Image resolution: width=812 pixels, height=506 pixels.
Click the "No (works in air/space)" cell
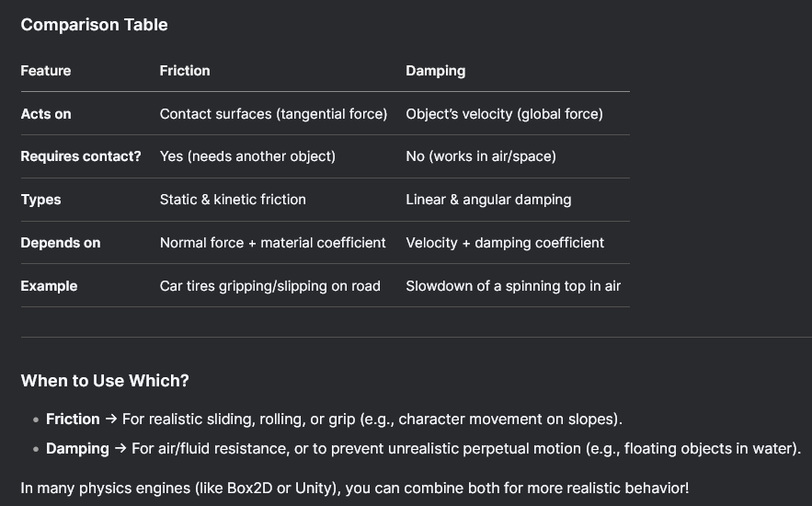pos(481,156)
